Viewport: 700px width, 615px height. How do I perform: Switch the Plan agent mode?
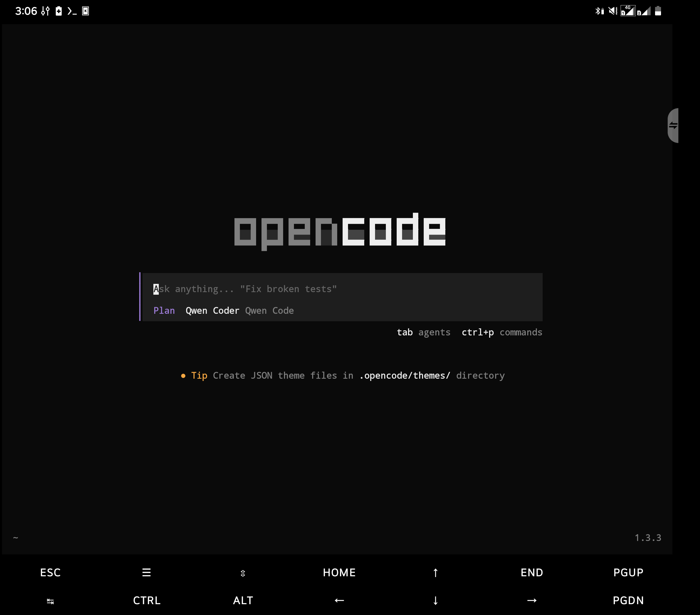[x=164, y=311]
